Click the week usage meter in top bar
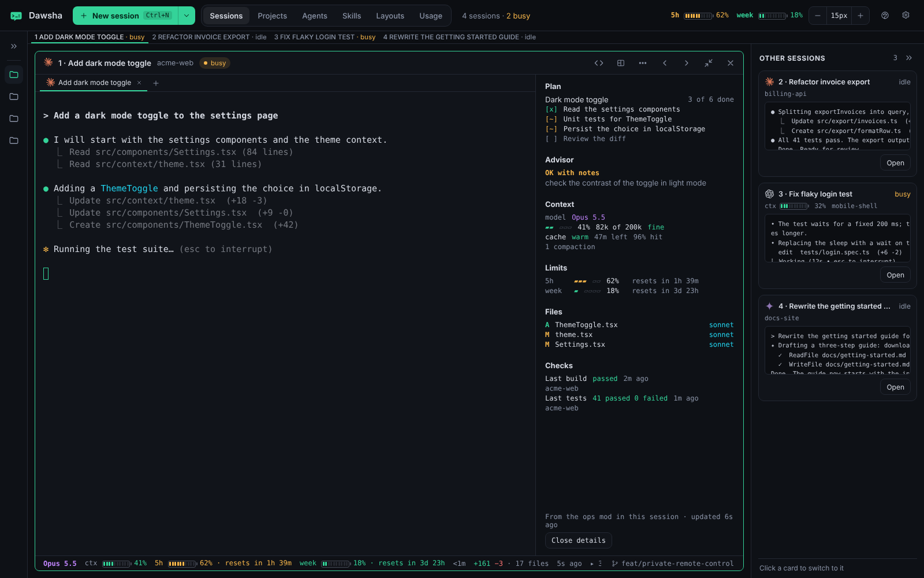Image resolution: width=924 pixels, height=578 pixels. click(769, 16)
